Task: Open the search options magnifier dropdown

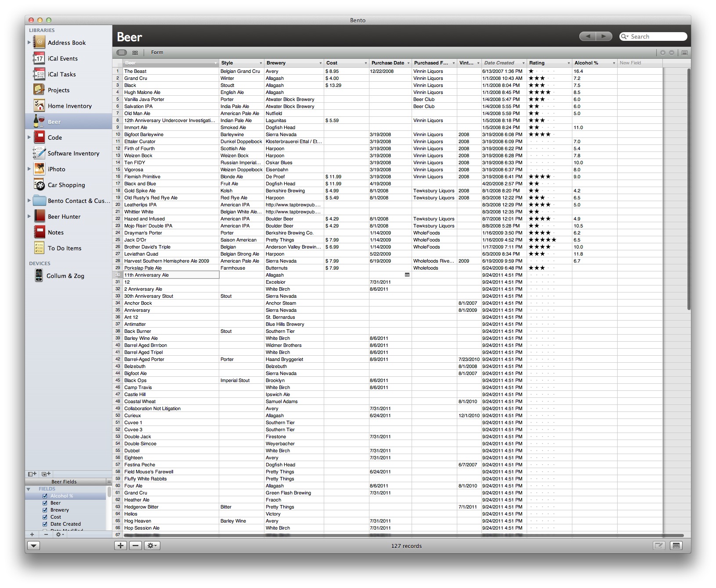Action: coord(625,36)
